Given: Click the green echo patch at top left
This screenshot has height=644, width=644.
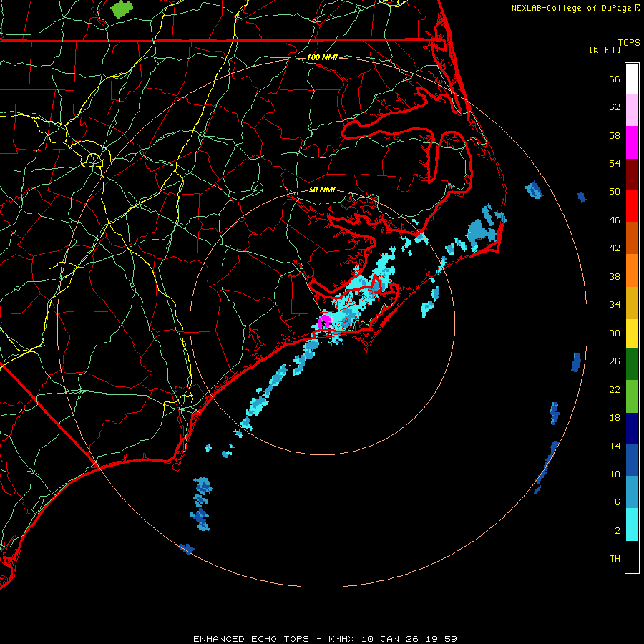Looking at the screenshot, I should 122,9.
